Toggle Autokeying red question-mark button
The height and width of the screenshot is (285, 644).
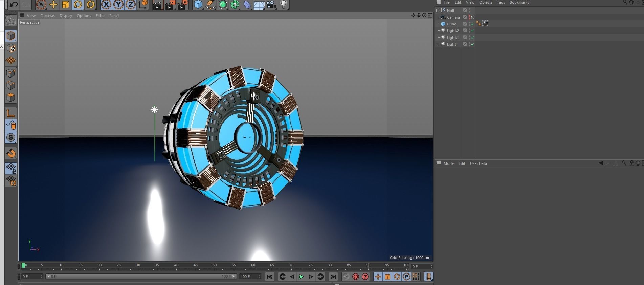point(365,277)
